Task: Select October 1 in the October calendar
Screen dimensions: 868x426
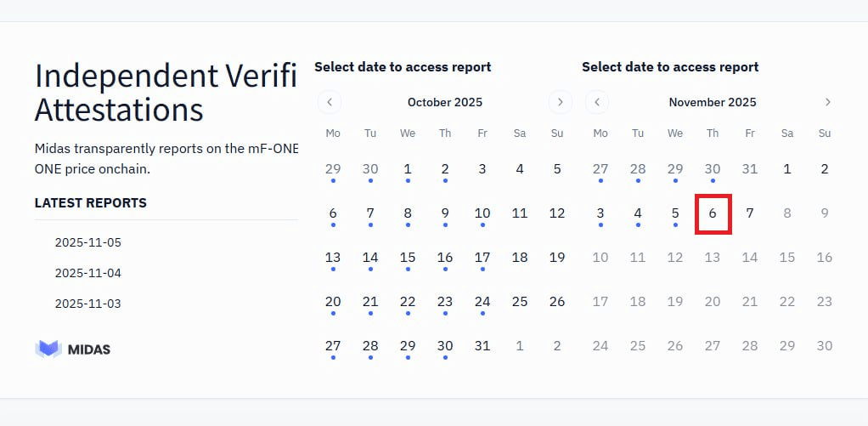Action: pos(408,169)
